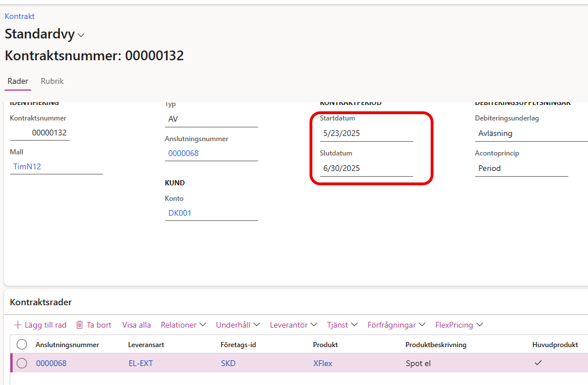Switch to the Rubrik tab
This screenshot has width=588, height=385.
[x=52, y=81]
